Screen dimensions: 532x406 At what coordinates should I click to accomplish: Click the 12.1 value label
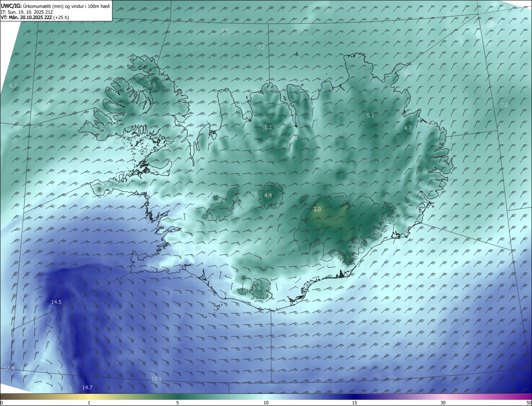coord(156,379)
